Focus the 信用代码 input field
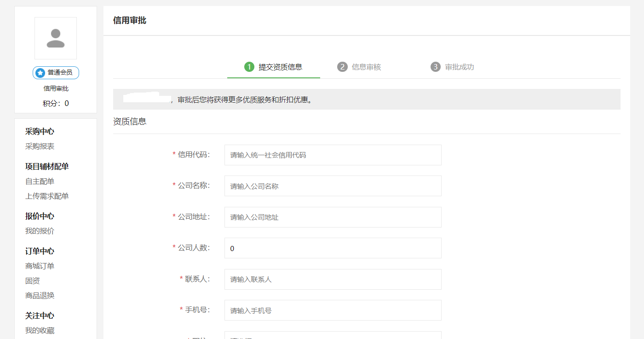 [x=333, y=155]
